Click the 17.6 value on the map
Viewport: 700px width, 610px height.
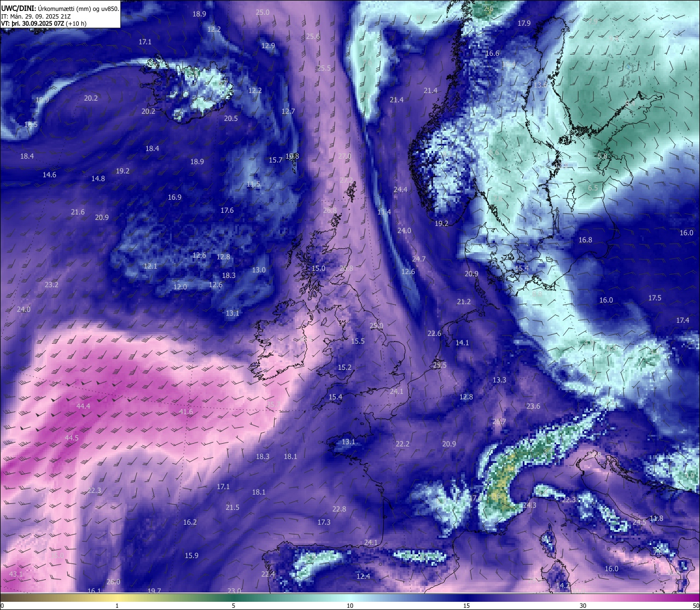point(227,210)
